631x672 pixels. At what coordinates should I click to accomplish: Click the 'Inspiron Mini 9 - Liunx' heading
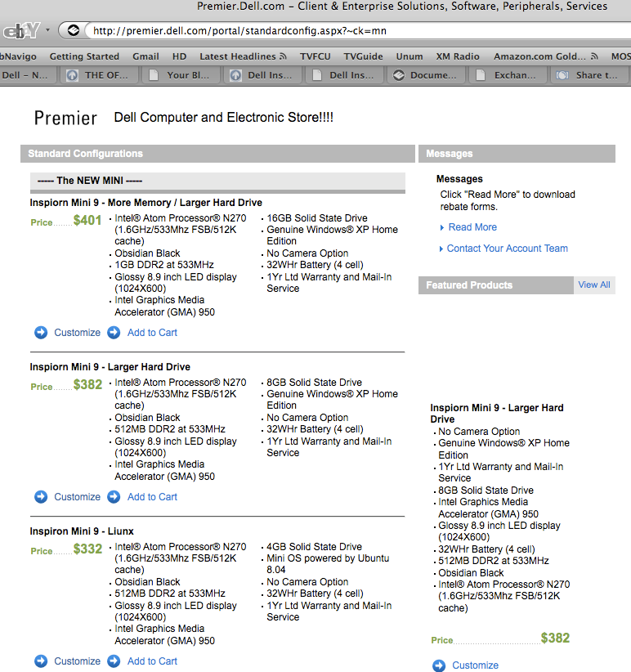tap(82, 531)
